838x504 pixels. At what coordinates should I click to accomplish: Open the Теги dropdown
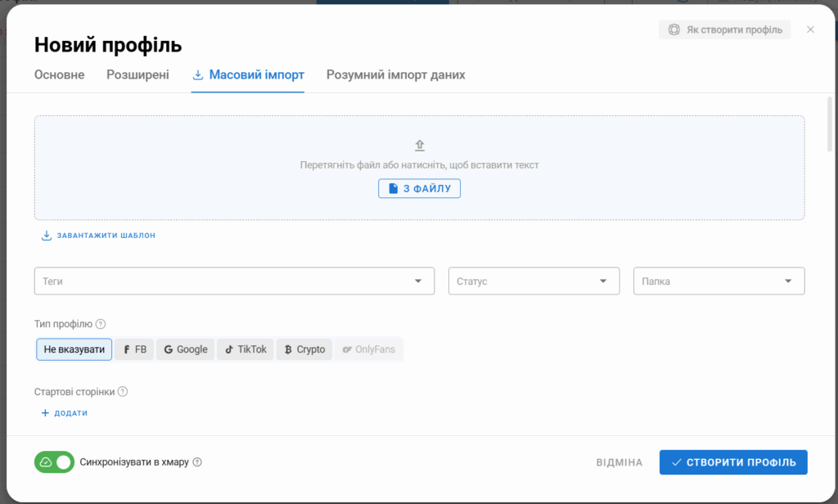pyautogui.click(x=234, y=281)
